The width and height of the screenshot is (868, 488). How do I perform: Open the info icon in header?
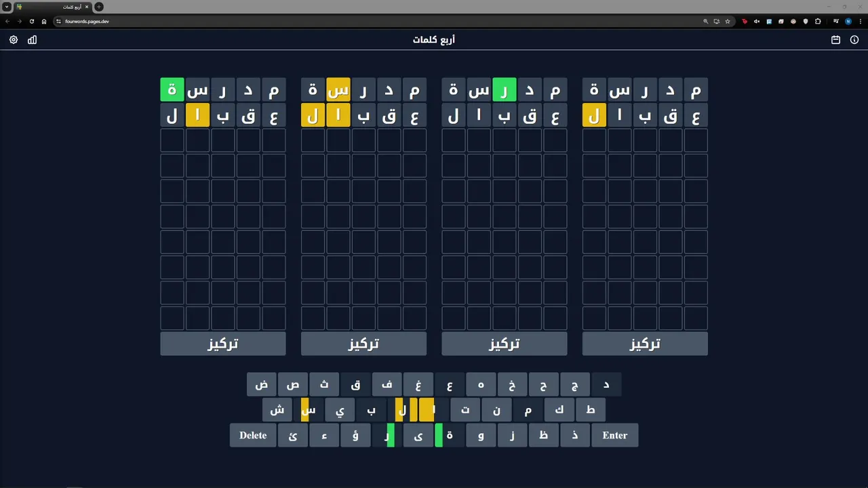point(854,40)
